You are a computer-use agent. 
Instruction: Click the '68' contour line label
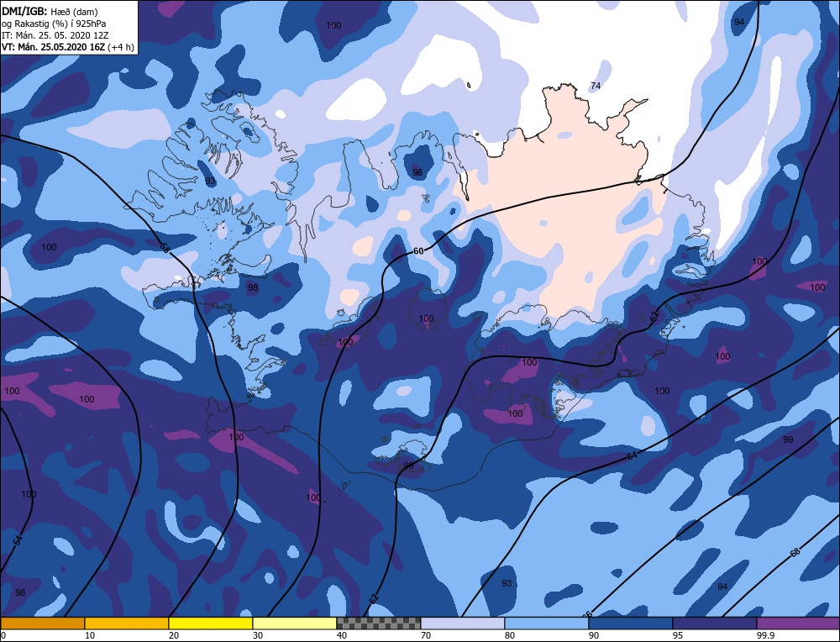tap(795, 552)
